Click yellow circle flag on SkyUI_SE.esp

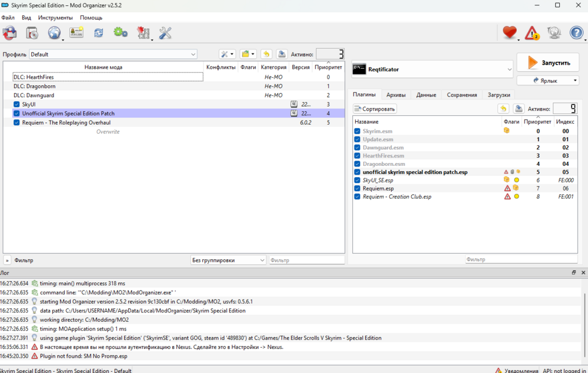click(x=516, y=180)
